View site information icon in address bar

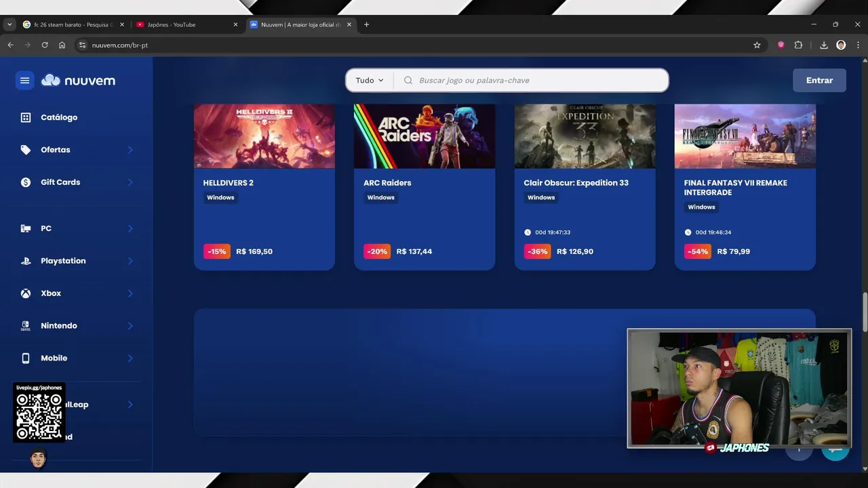pyautogui.click(x=82, y=45)
